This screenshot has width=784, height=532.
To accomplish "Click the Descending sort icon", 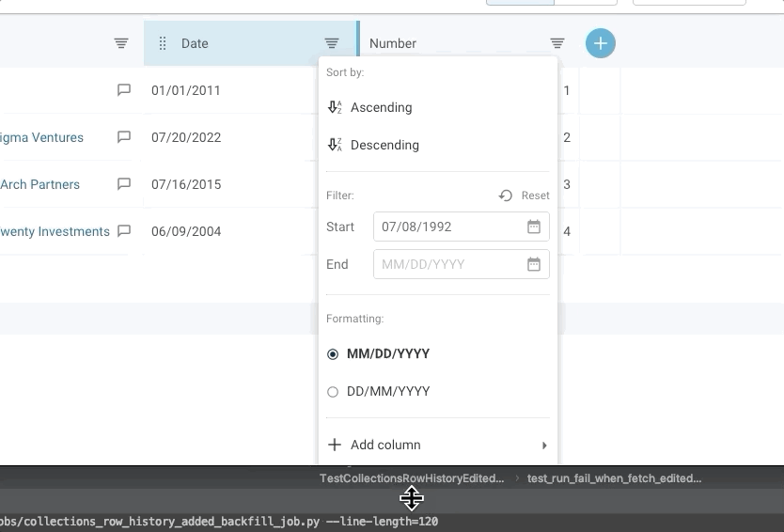I will [335, 145].
